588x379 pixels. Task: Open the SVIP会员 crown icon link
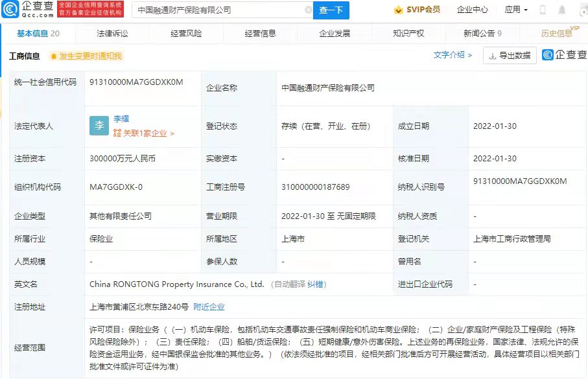(417, 10)
